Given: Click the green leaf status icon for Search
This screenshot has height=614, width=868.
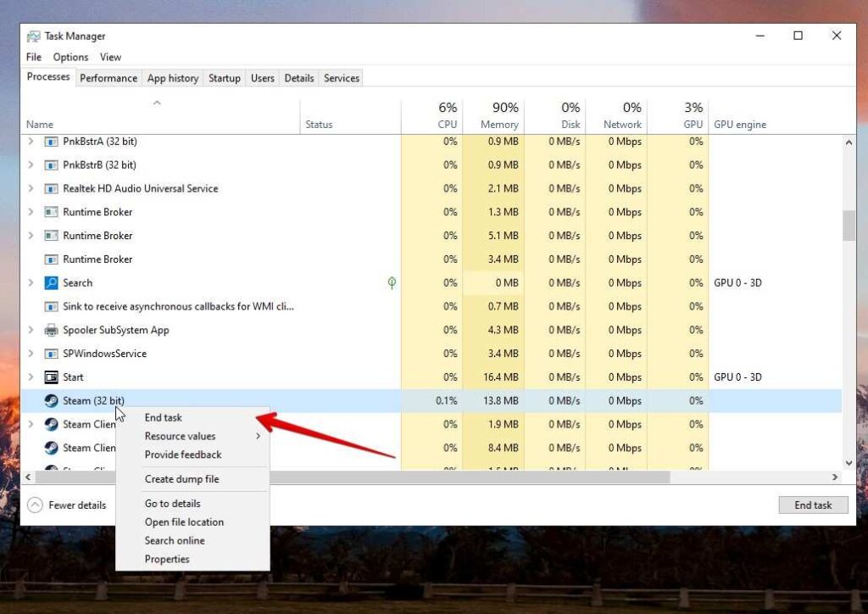Looking at the screenshot, I should point(392,282).
